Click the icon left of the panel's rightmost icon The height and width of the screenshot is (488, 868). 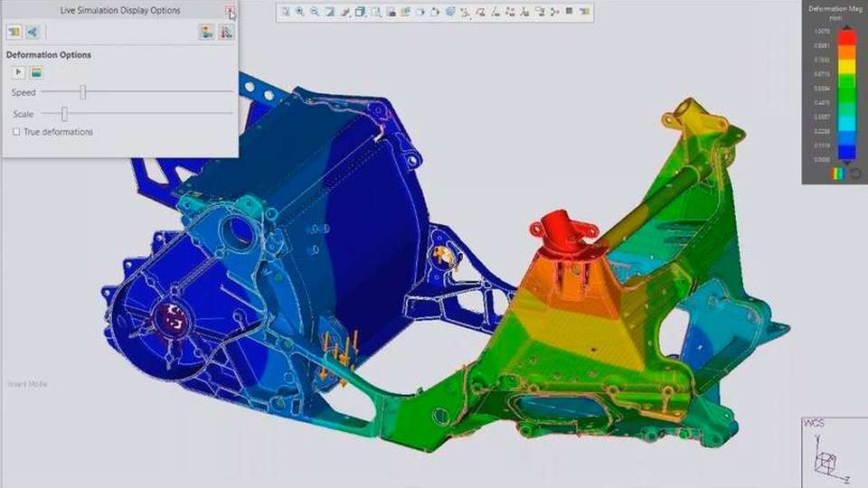tap(207, 32)
